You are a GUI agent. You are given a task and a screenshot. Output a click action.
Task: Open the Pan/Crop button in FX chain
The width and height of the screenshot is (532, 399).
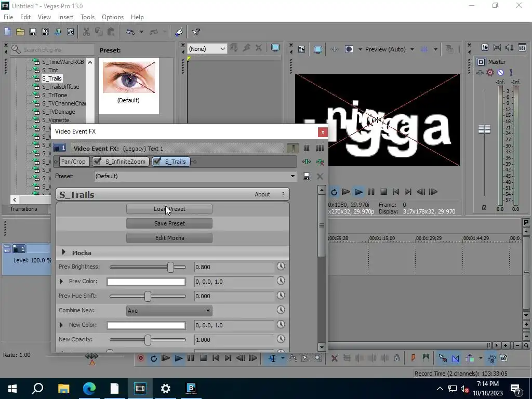73,162
